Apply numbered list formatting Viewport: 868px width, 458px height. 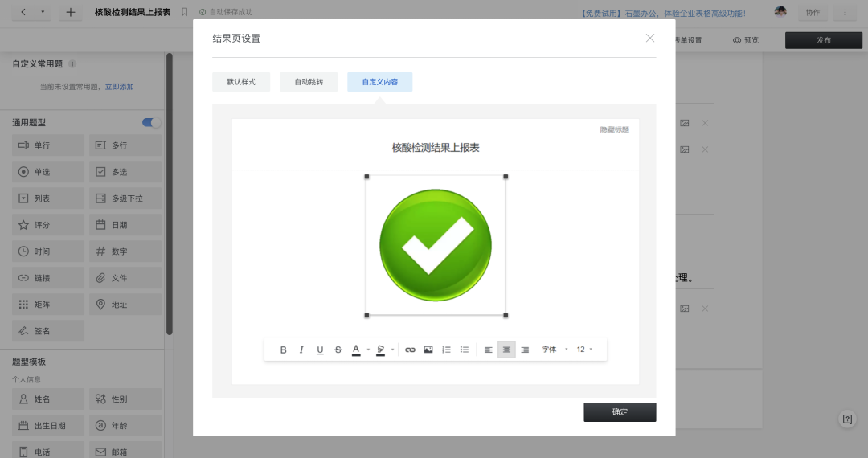coord(446,350)
